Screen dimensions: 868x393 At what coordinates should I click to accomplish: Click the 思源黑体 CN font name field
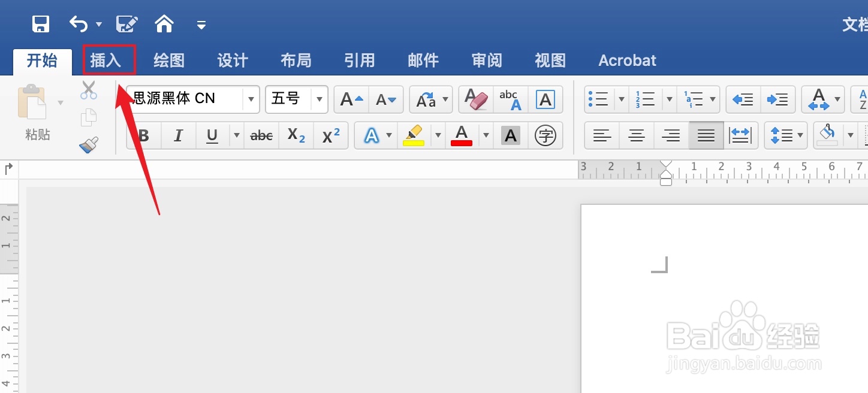pos(184,99)
